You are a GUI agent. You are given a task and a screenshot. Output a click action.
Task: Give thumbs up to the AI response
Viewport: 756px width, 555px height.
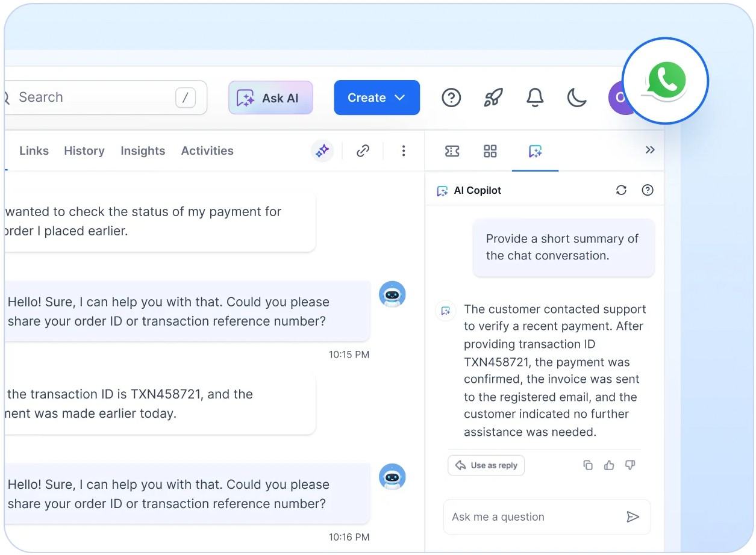click(609, 465)
